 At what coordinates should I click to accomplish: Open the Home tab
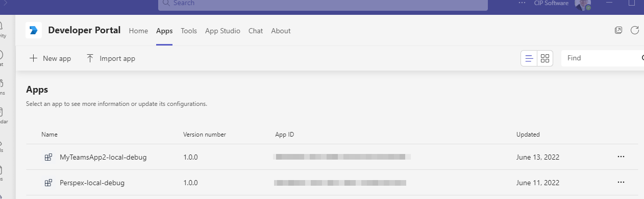(x=138, y=31)
